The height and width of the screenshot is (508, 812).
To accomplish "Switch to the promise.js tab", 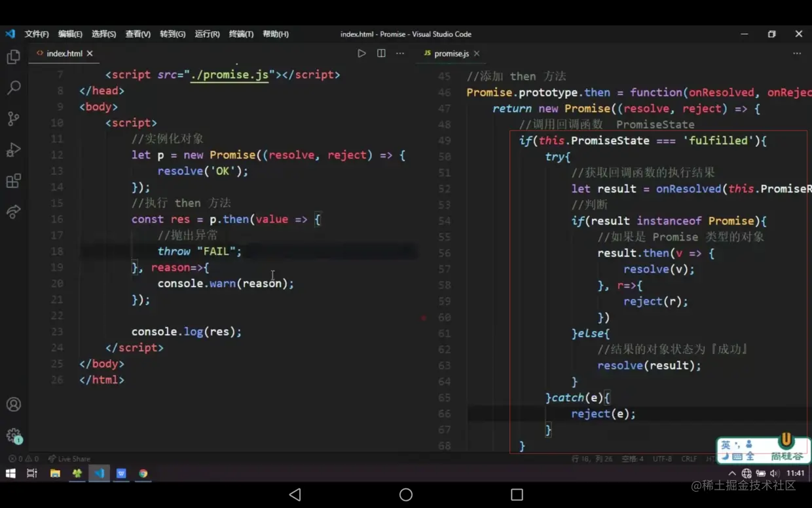I will tap(451, 54).
